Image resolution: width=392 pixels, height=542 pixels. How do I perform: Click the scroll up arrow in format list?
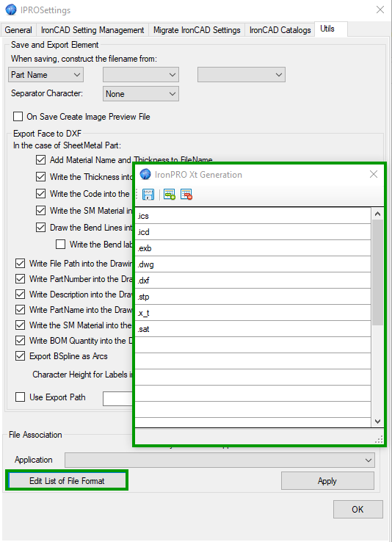377,214
